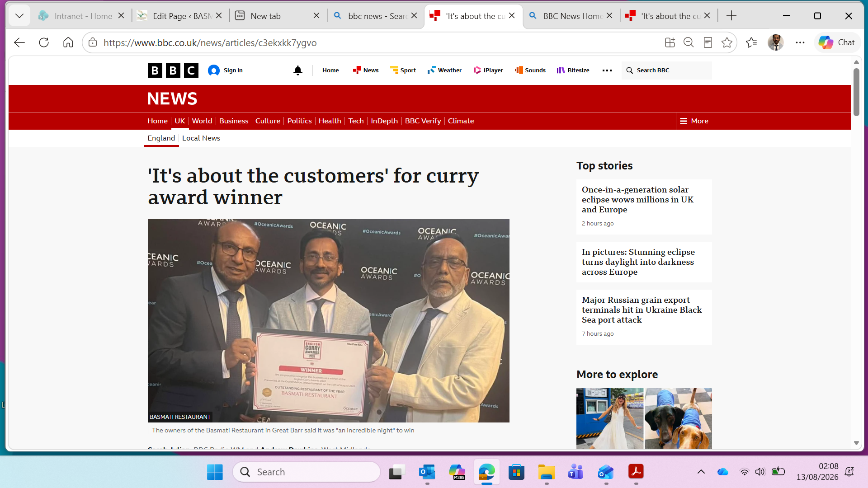Switch to the bbc news search tab
This screenshot has width=868, height=488.
coord(375,16)
